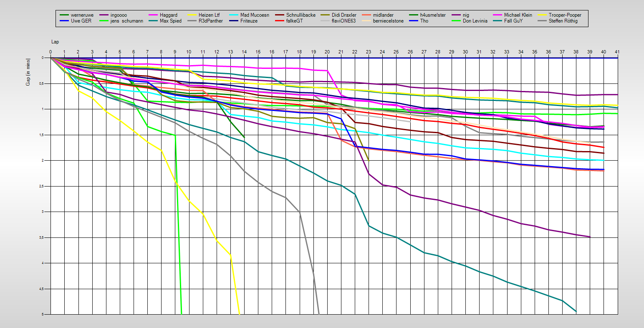
Task: Click the 'Lap' axis title
Action: [55, 42]
